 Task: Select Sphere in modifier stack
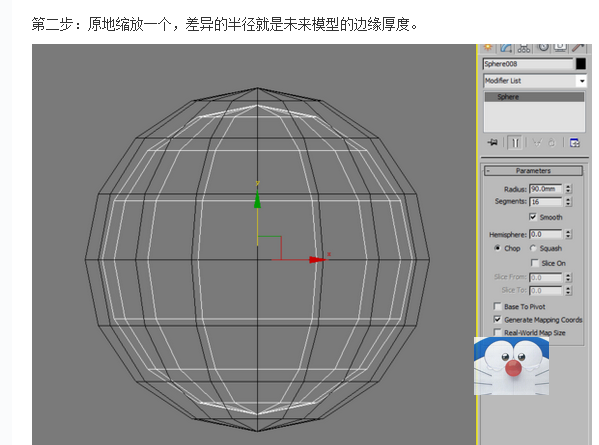(534, 97)
